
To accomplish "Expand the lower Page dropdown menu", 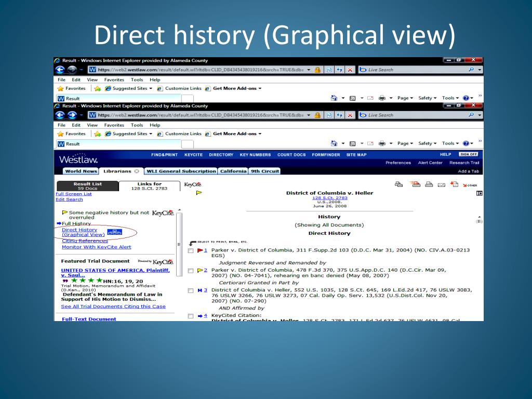I will (x=405, y=143).
